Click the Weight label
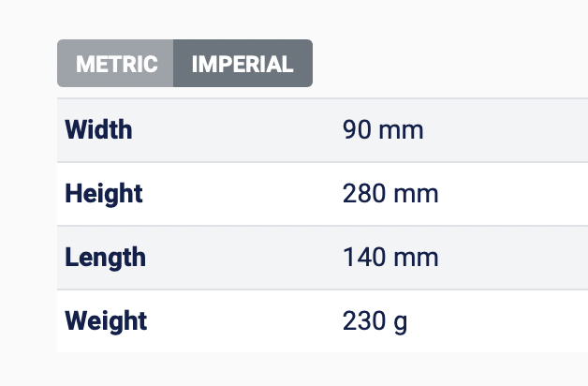The height and width of the screenshot is (386, 588). 106,321
